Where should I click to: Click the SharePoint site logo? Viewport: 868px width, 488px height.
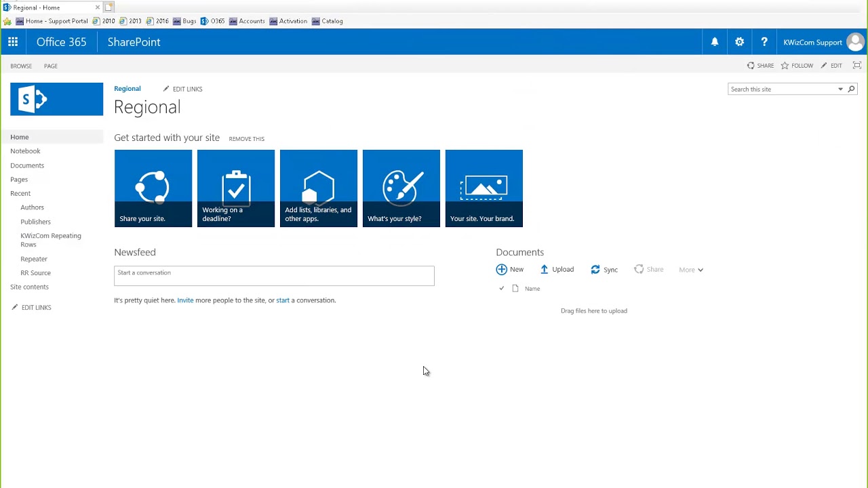pos(57,100)
